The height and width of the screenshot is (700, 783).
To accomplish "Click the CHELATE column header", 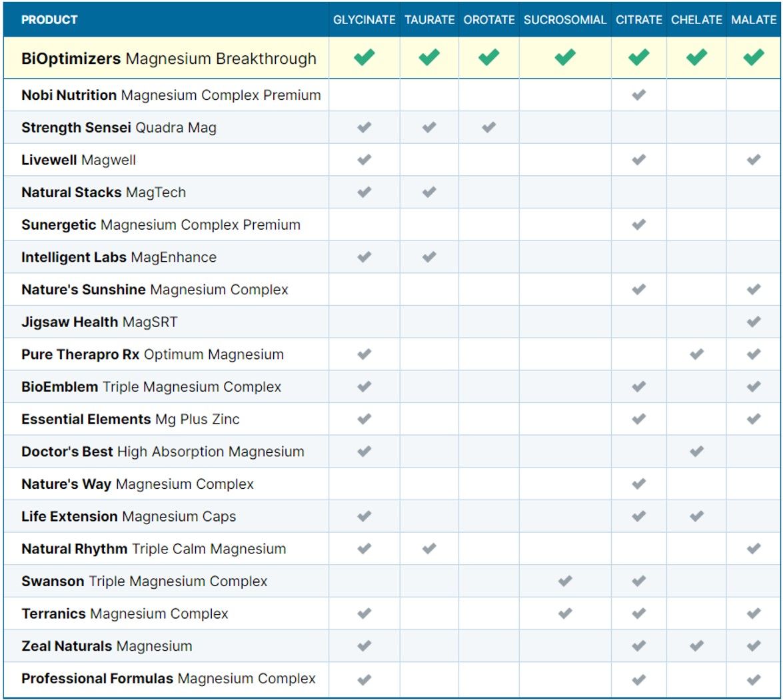I will point(696,20).
